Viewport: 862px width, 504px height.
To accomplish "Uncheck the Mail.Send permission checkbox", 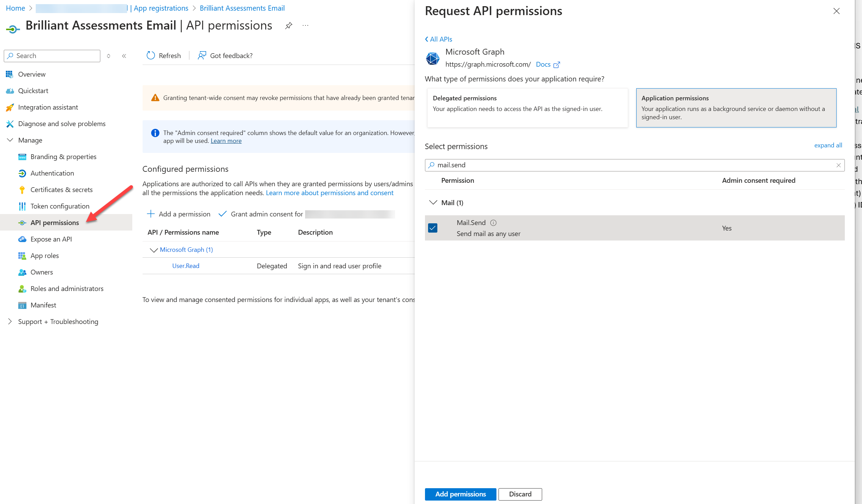I will pos(433,228).
